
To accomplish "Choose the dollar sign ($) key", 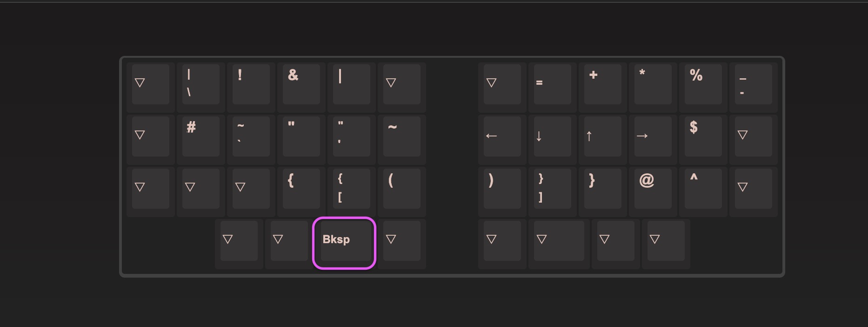I will (703, 136).
